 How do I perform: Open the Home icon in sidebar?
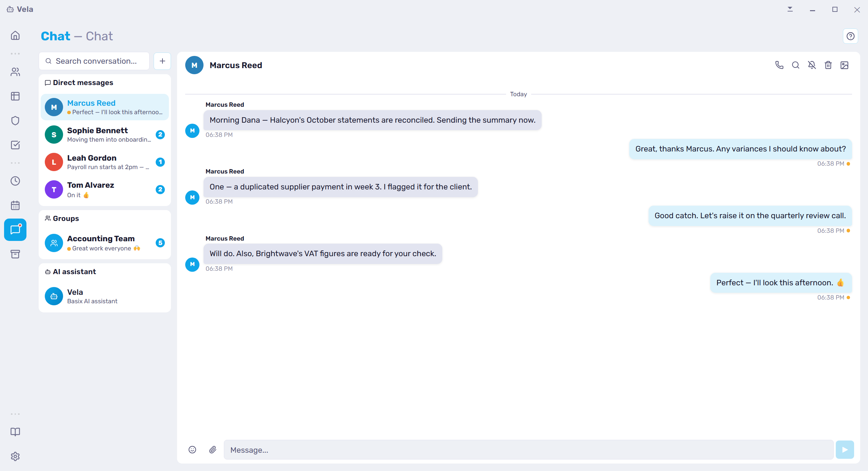click(x=15, y=36)
